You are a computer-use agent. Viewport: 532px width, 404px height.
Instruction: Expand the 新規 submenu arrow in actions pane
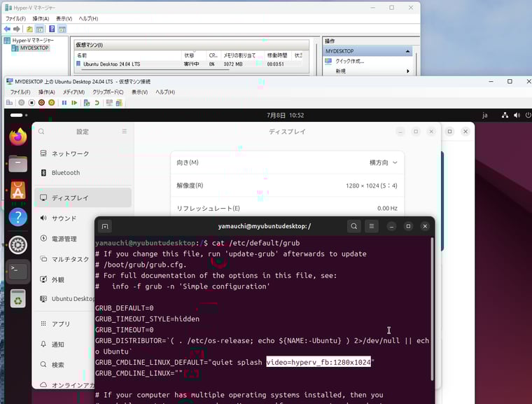[x=408, y=71]
